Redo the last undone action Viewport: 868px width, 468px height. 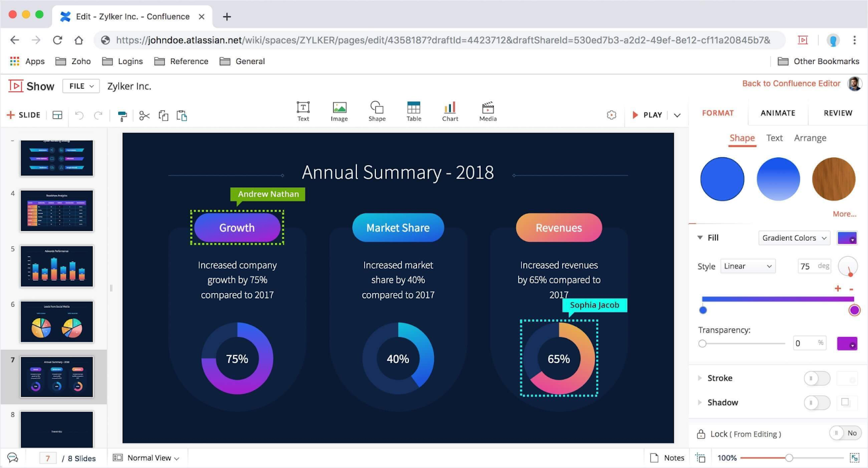(98, 115)
